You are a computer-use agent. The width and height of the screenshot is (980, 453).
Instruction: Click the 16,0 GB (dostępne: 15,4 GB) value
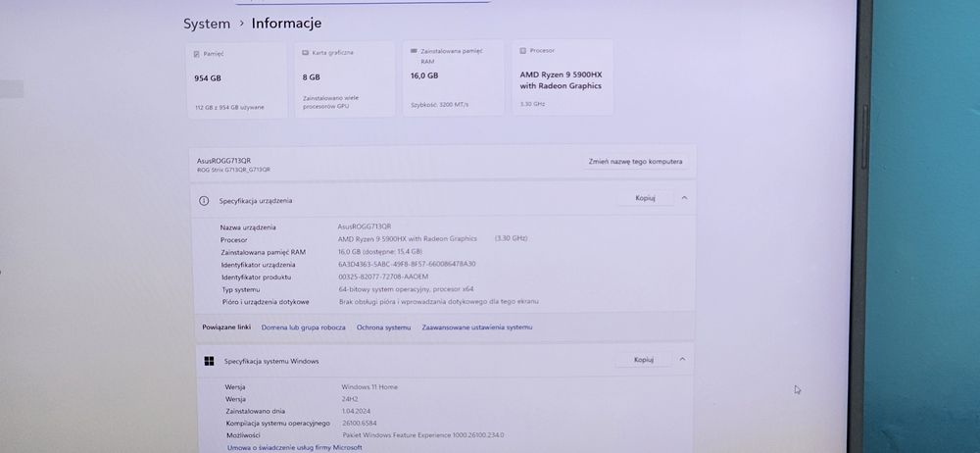pyautogui.click(x=380, y=252)
